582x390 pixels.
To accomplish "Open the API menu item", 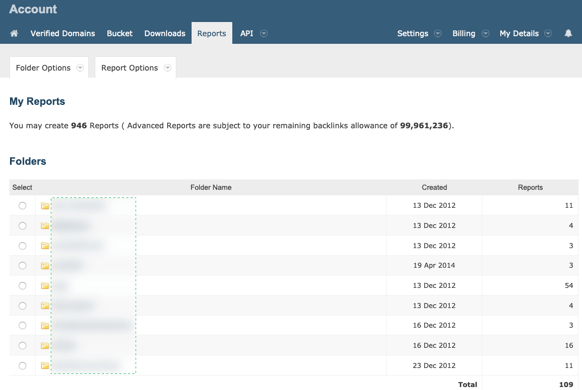I will coord(246,33).
